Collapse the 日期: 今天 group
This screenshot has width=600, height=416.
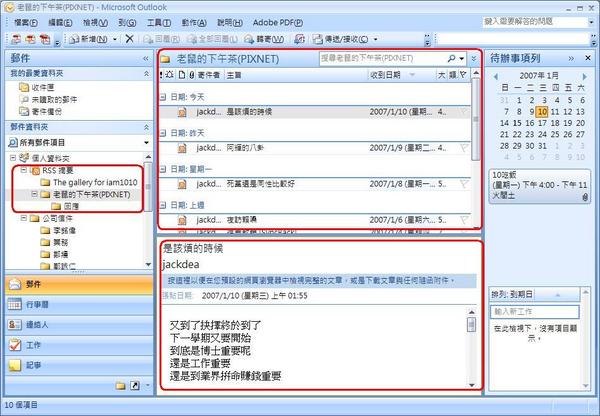tap(163, 97)
